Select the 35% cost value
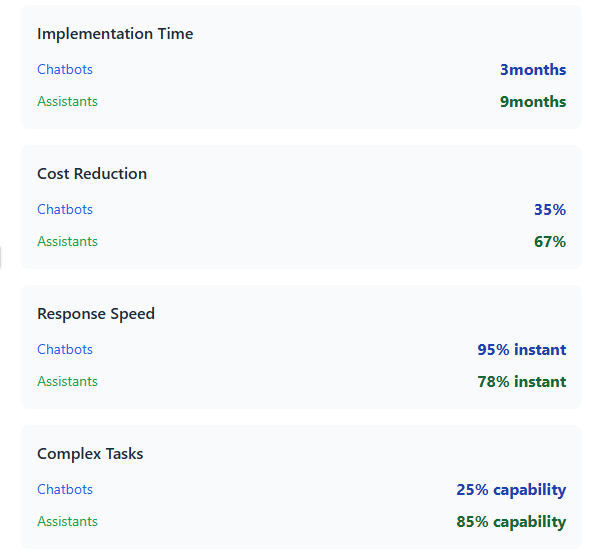The height and width of the screenshot is (558, 604). [550, 210]
